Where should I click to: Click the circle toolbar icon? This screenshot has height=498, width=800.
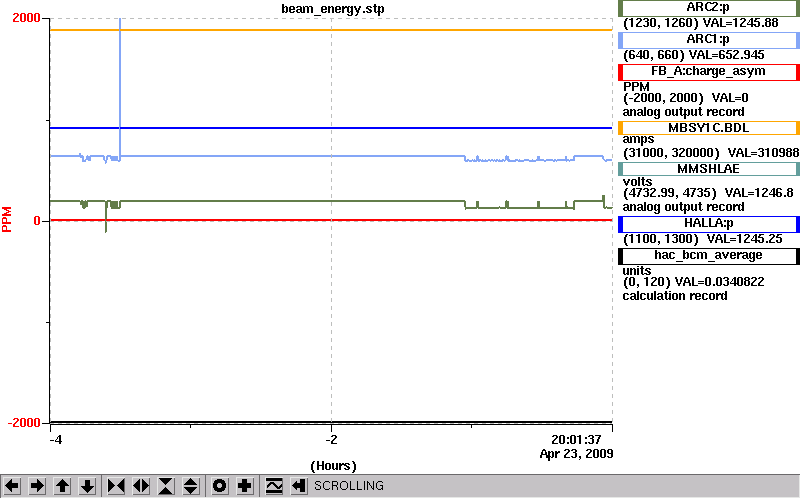coord(220,486)
